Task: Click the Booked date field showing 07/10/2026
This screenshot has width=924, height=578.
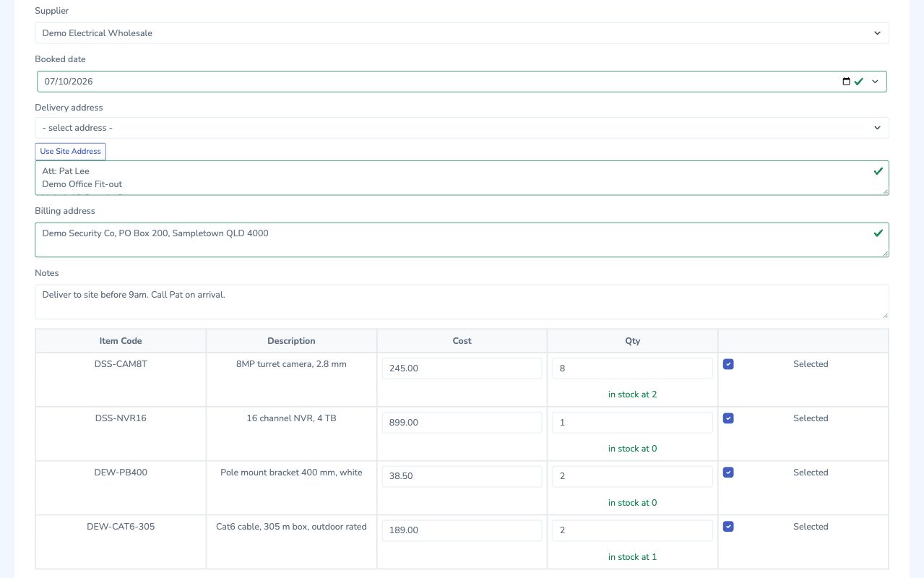Action: click(x=462, y=82)
